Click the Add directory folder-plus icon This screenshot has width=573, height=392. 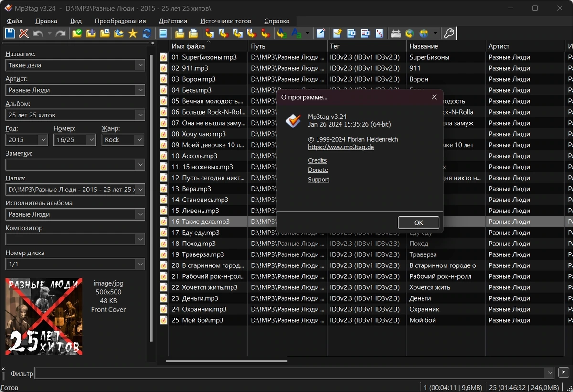click(x=91, y=33)
